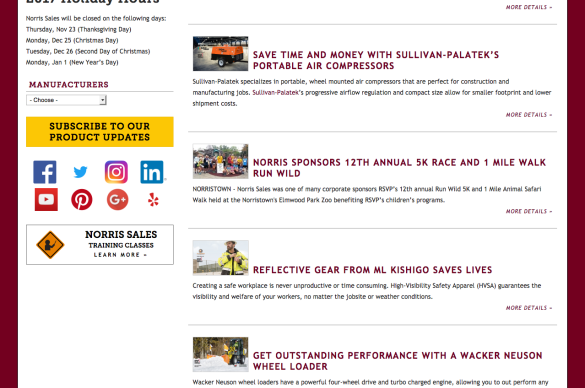Open the Facebook social icon
This screenshot has width=585, height=388.
[x=45, y=172]
